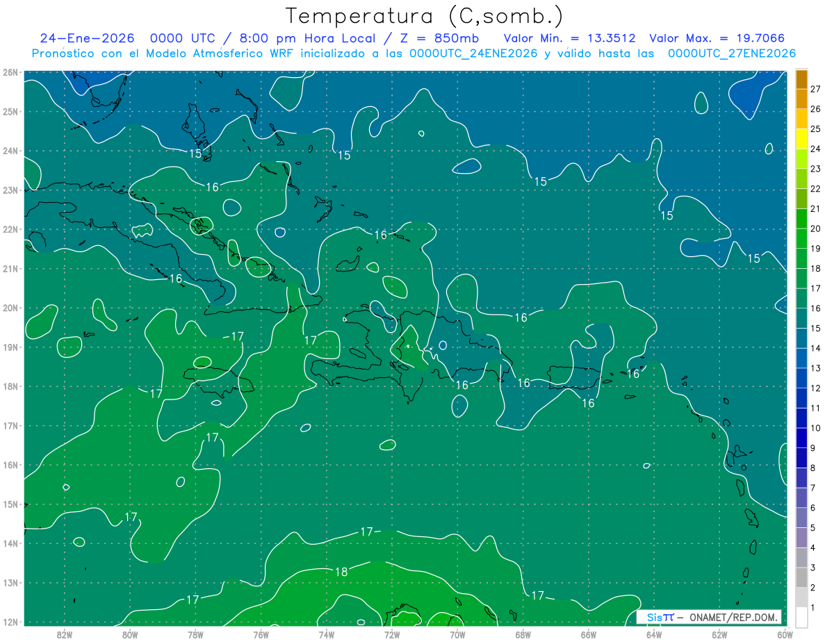The height and width of the screenshot is (644, 834).
Task: Click the '9' value on the color scale
Action: coord(813,448)
